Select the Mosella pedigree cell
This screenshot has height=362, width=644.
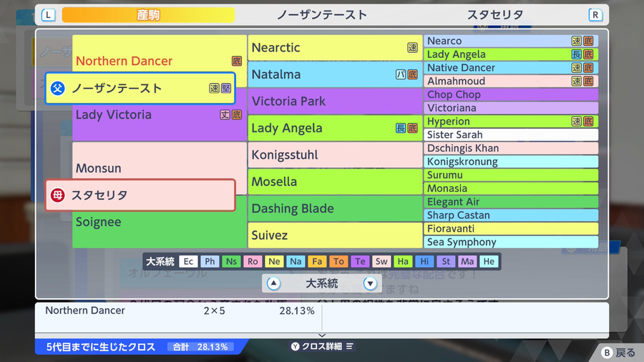[x=335, y=182]
